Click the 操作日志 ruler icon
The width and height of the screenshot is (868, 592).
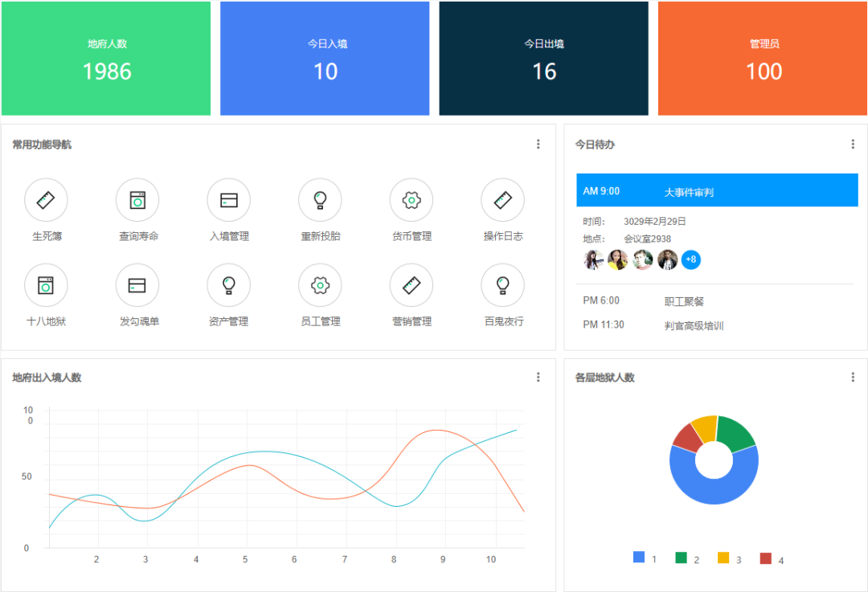click(502, 200)
